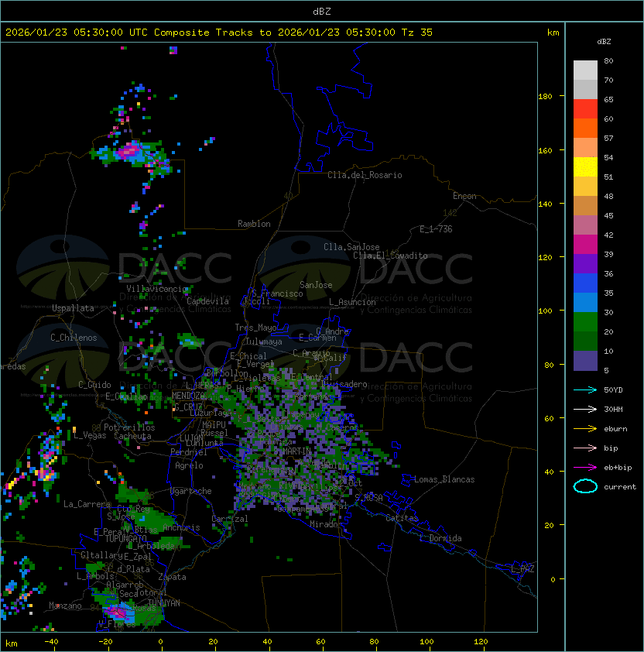
Task: Select the slate purple 10-5 dBZ swatch
Action: click(585, 361)
